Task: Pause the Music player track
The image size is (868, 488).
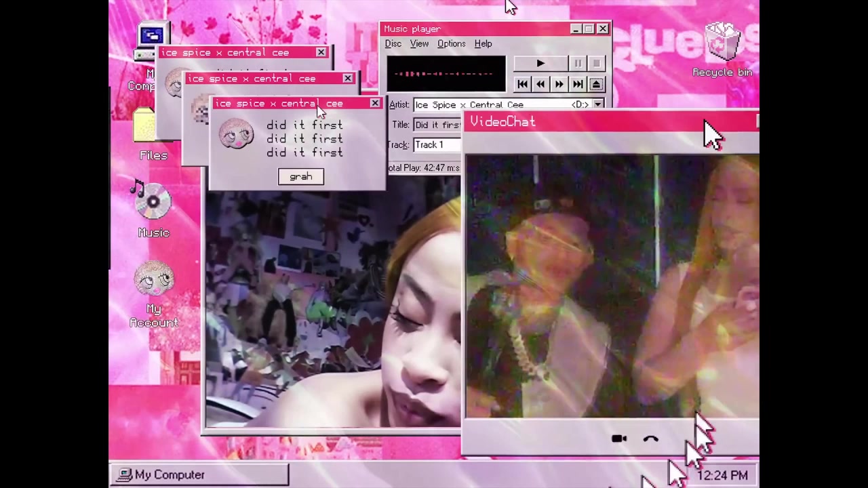Action: [x=577, y=64]
